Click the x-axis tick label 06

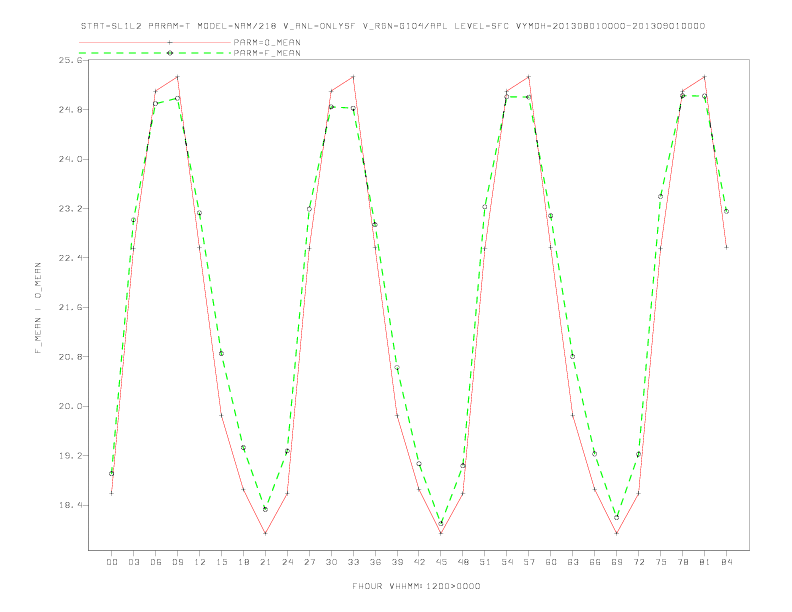[156, 562]
